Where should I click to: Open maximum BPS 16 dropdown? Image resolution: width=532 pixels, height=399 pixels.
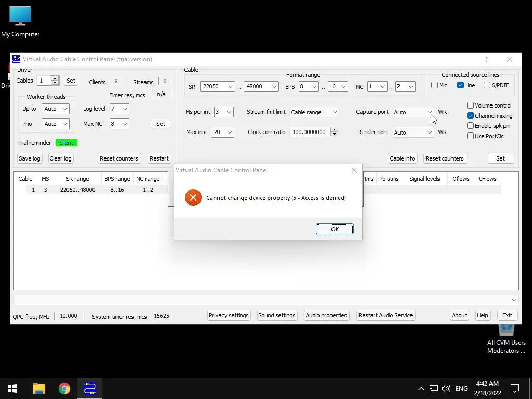tap(338, 87)
